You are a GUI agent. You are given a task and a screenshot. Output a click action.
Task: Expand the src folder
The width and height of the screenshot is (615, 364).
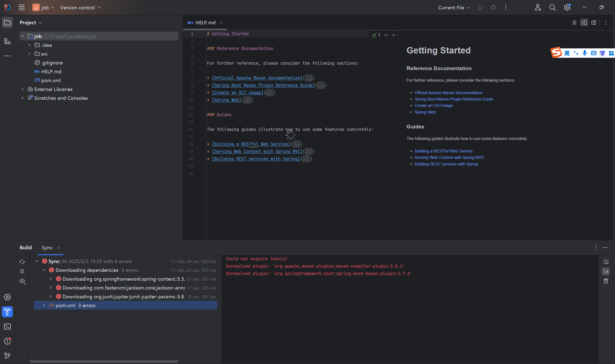(29, 54)
